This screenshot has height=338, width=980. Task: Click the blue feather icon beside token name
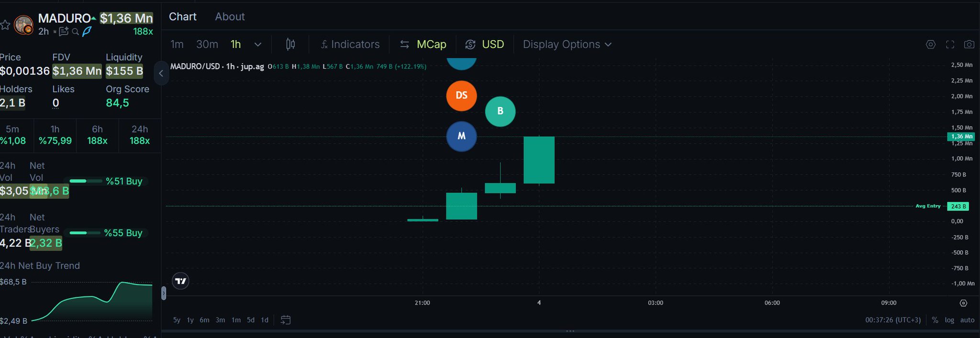tap(87, 32)
